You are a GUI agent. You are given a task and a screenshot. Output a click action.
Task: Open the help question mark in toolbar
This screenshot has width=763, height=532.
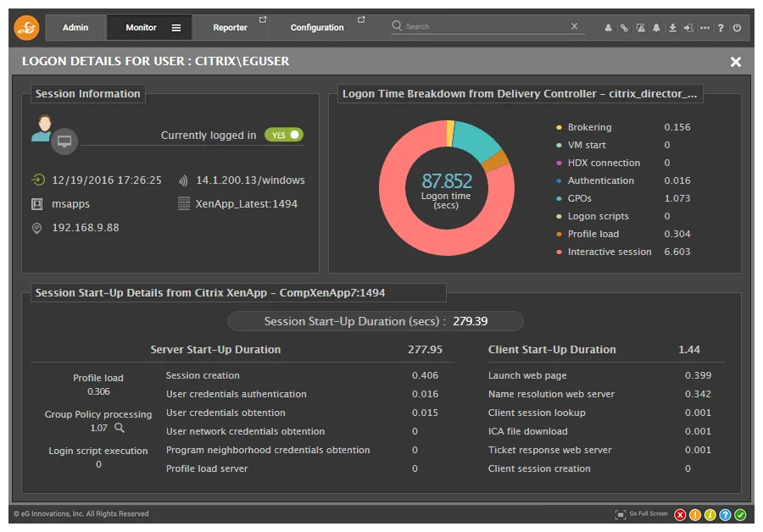coord(721,28)
